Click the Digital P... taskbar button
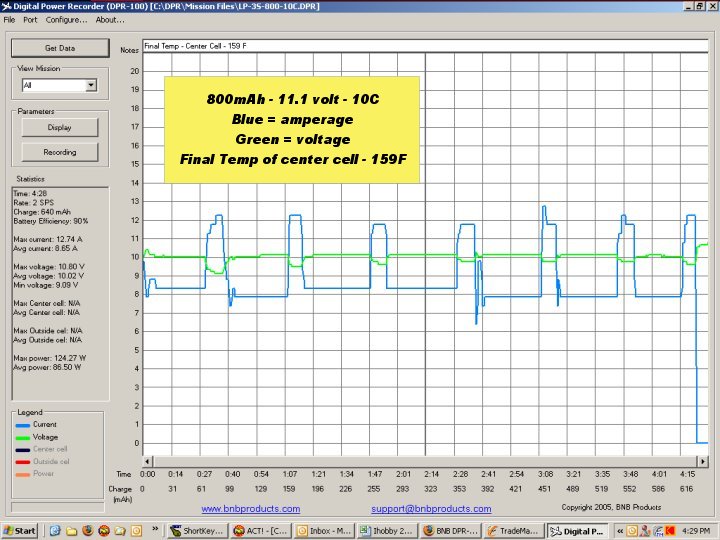 point(578,531)
